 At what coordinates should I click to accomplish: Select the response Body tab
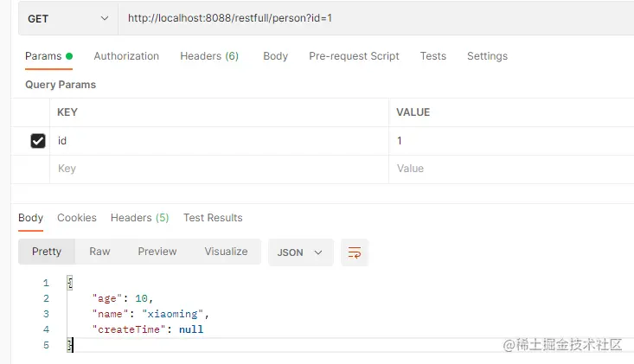coord(31,218)
